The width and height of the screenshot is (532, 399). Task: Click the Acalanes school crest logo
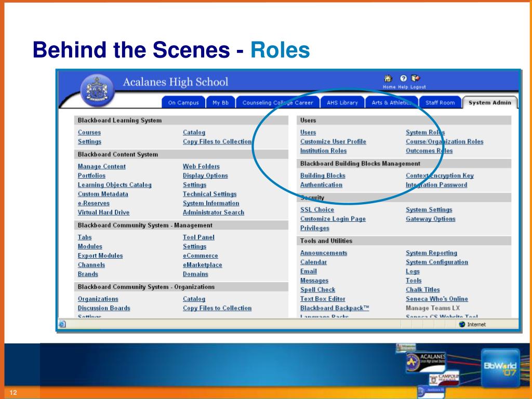pos(97,90)
